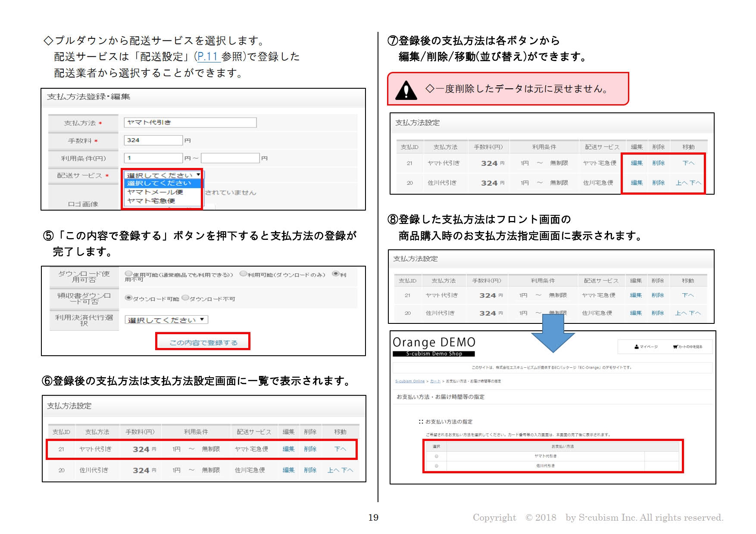Click the S-cubism Online breadcrumb link
The height and width of the screenshot is (534, 756).
coord(409,381)
